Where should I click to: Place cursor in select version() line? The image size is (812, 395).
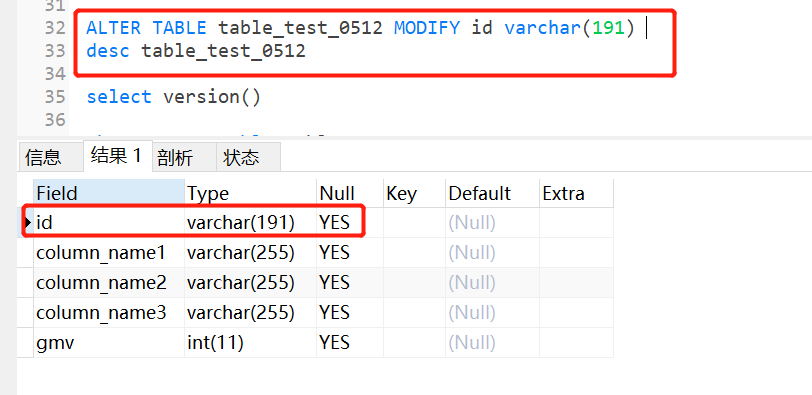(x=173, y=97)
